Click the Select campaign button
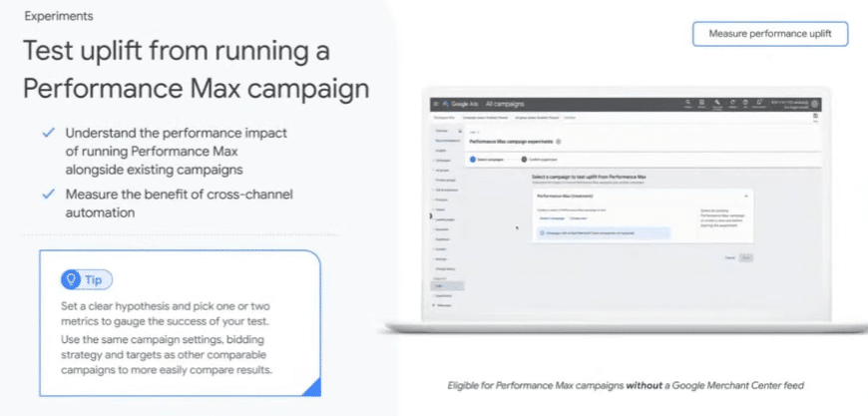The height and width of the screenshot is (416, 868). click(552, 218)
